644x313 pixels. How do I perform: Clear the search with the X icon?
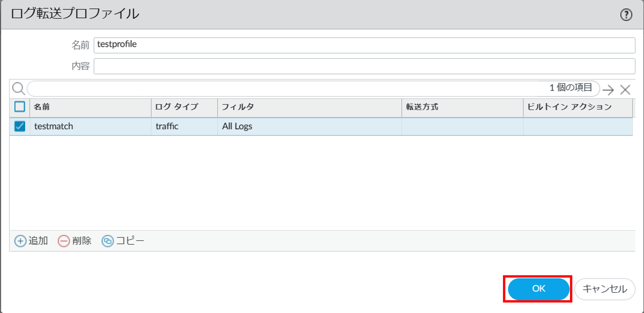[625, 89]
